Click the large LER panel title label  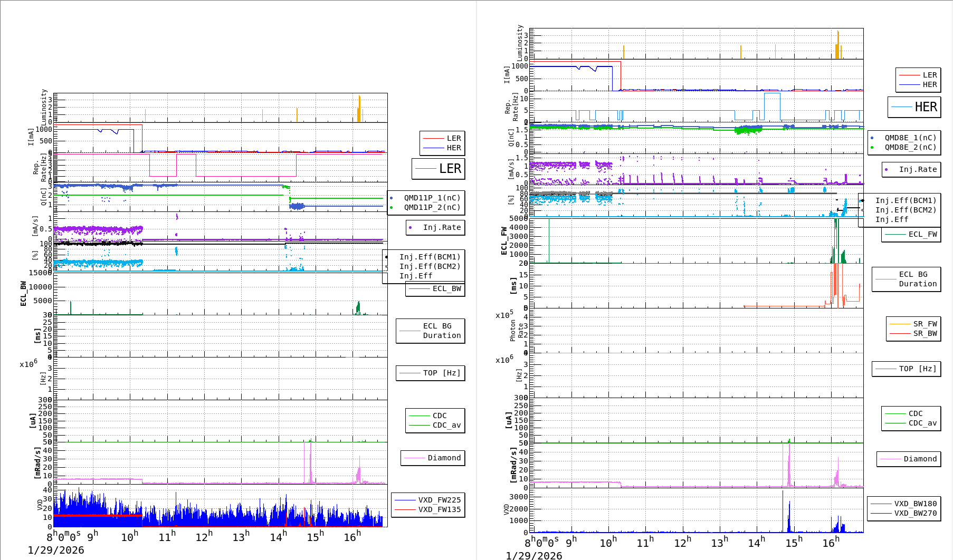(450, 169)
